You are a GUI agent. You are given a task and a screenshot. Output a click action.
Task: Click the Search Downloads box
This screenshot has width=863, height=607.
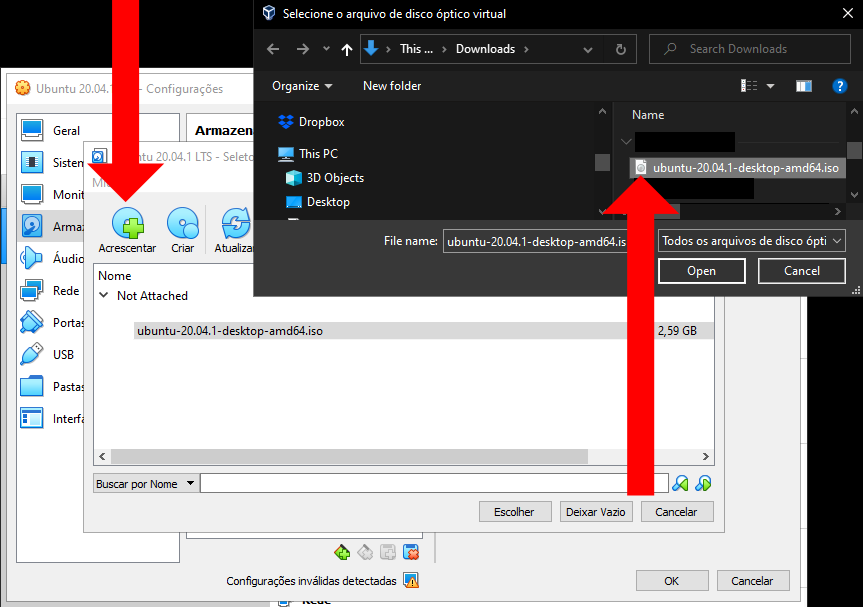(x=750, y=49)
